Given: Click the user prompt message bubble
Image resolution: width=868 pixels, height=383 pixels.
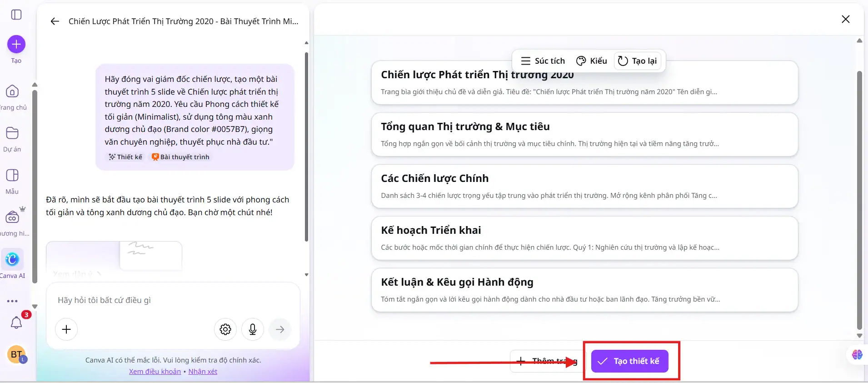Looking at the screenshot, I should coord(195,117).
